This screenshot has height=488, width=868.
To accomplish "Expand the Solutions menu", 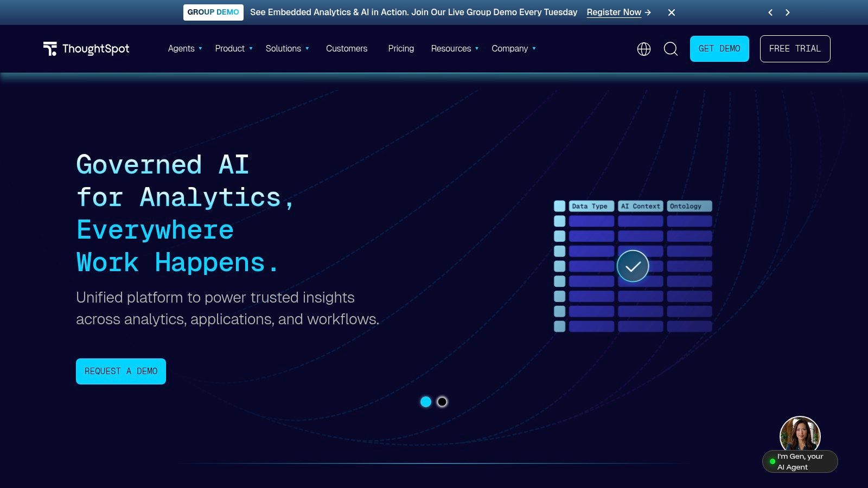I will 288,49.
